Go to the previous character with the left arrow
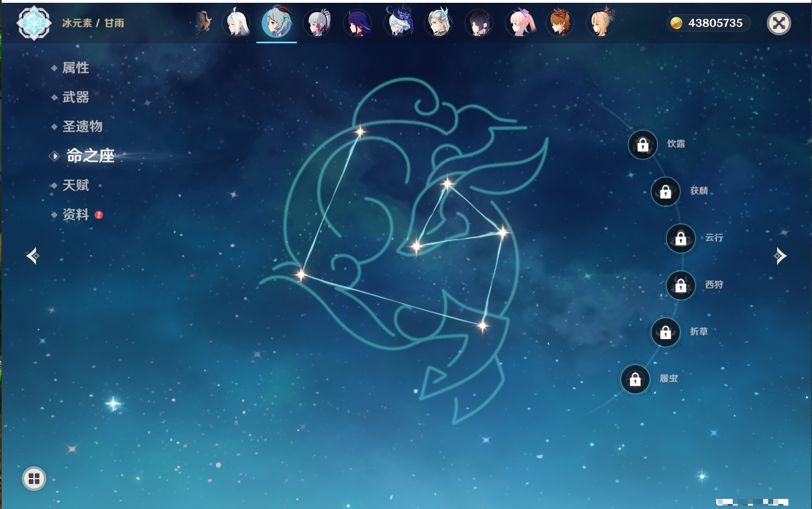The width and height of the screenshot is (812, 509). [33, 256]
